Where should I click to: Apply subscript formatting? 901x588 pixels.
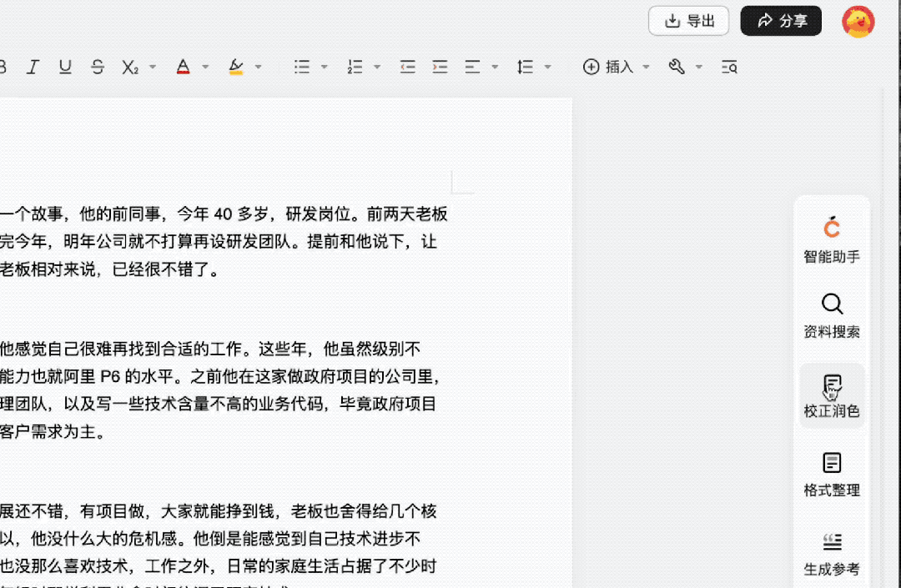point(130,68)
